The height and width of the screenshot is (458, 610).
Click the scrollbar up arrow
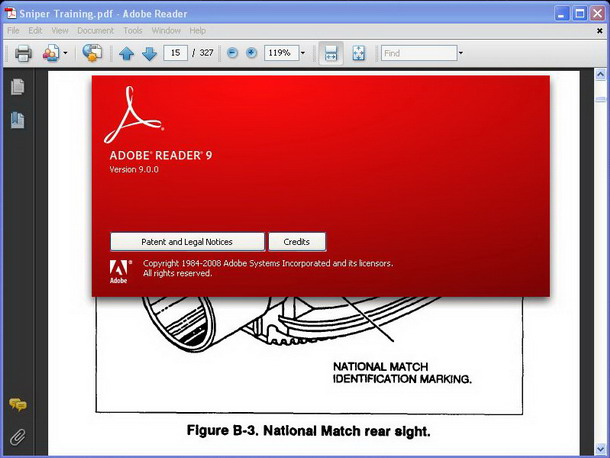click(600, 74)
